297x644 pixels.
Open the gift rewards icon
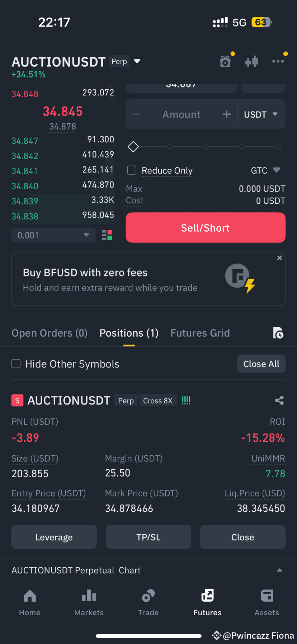coord(225,62)
